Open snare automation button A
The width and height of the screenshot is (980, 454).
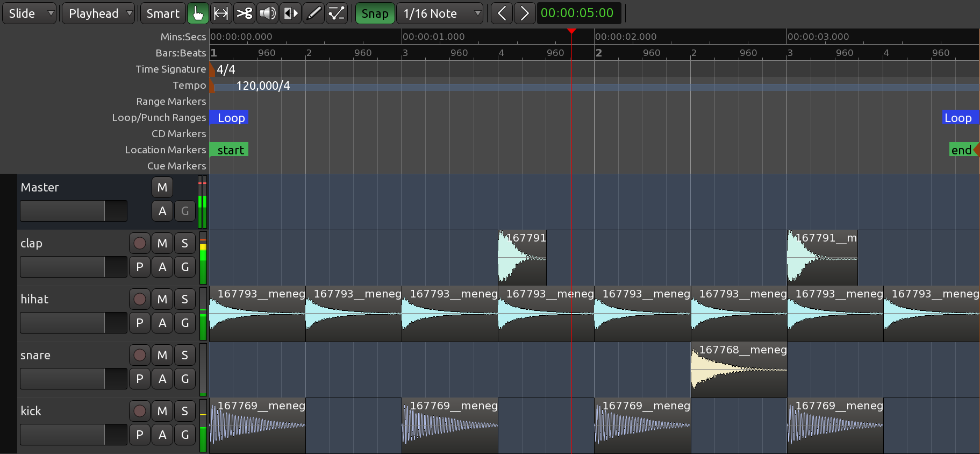[x=162, y=379]
